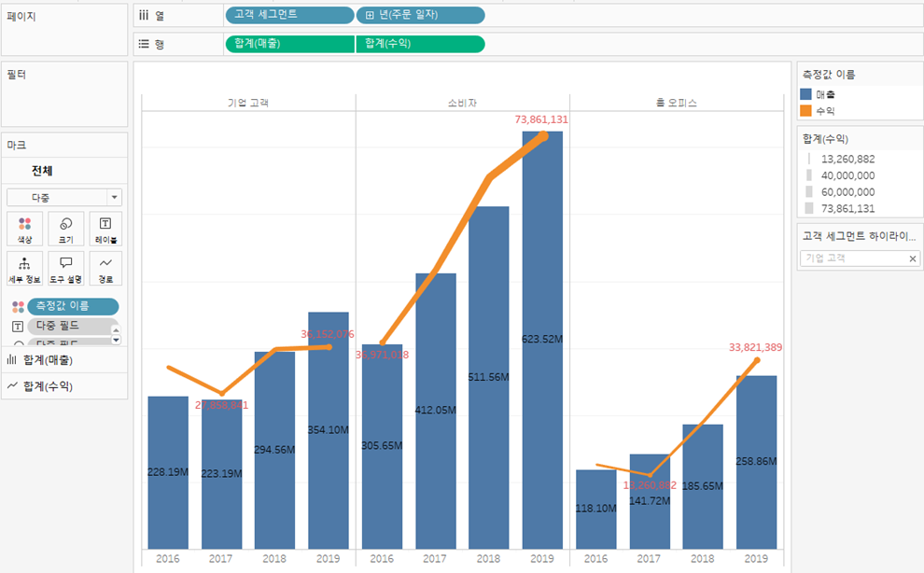
Task: Select the 년(주문 일자) pill on columns
Action: 421,15
